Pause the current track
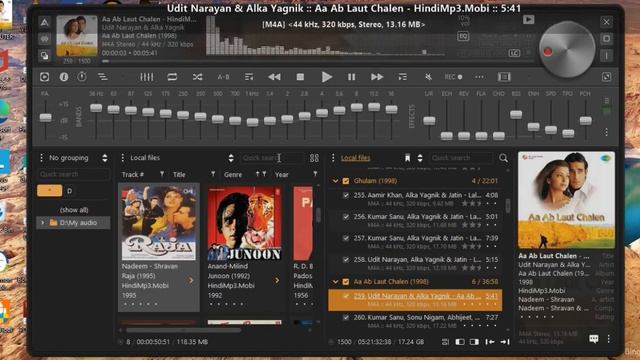 (x=351, y=77)
